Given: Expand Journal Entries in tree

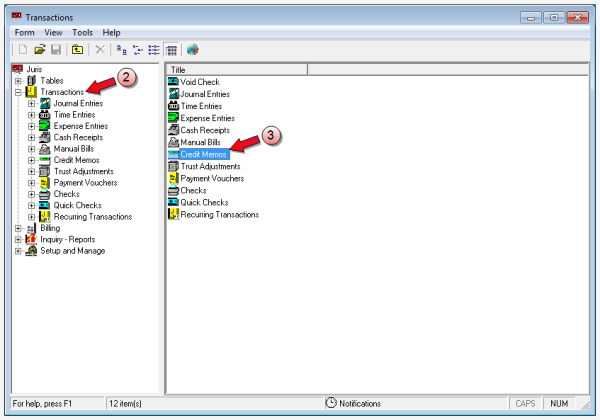Looking at the screenshot, I should [x=32, y=104].
